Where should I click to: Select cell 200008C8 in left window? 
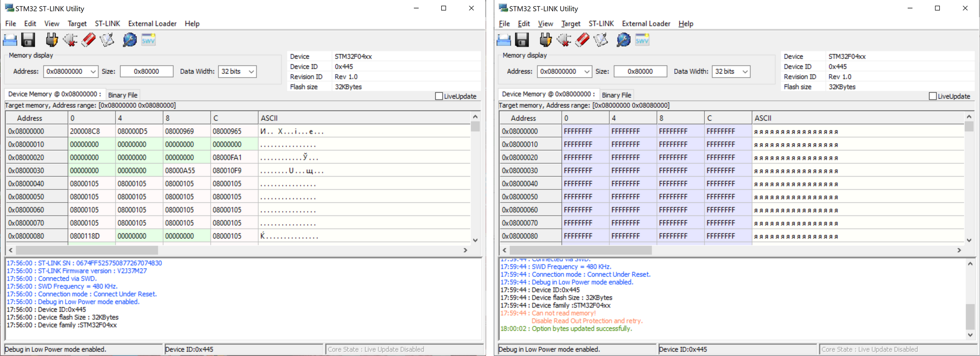point(92,131)
